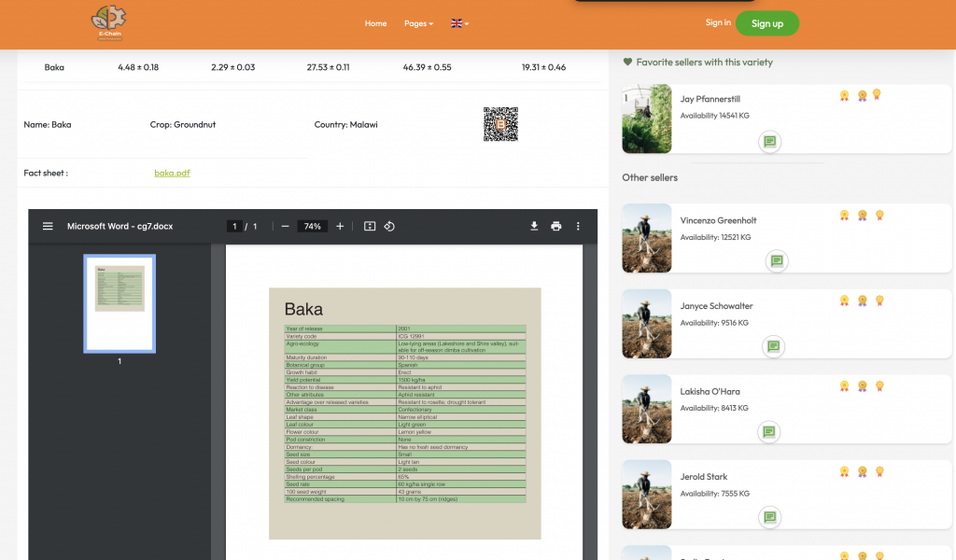Image resolution: width=956 pixels, height=560 pixels.
Task: Click the Sign in link
Action: [x=718, y=22]
